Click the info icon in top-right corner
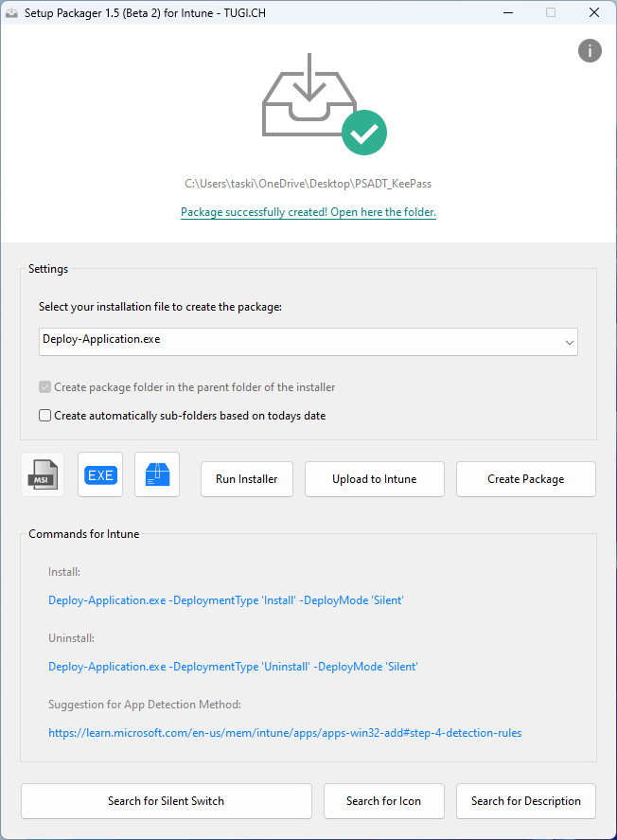This screenshot has width=617, height=840. point(590,50)
